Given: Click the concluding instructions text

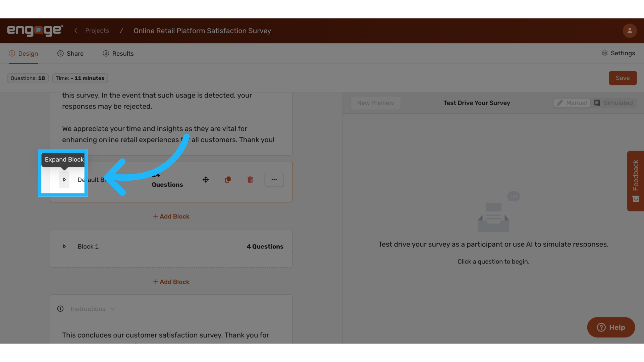Looking at the screenshot, I should coord(165,335).
